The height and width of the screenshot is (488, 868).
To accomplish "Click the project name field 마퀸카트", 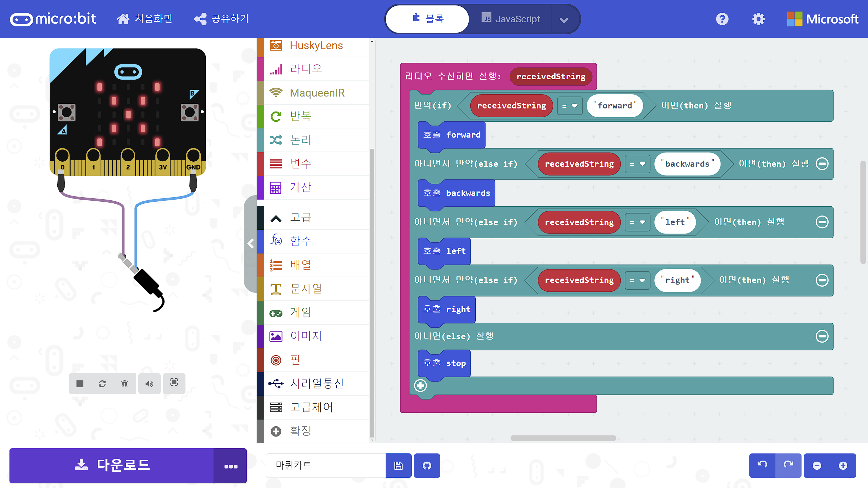I will [325, 466].
